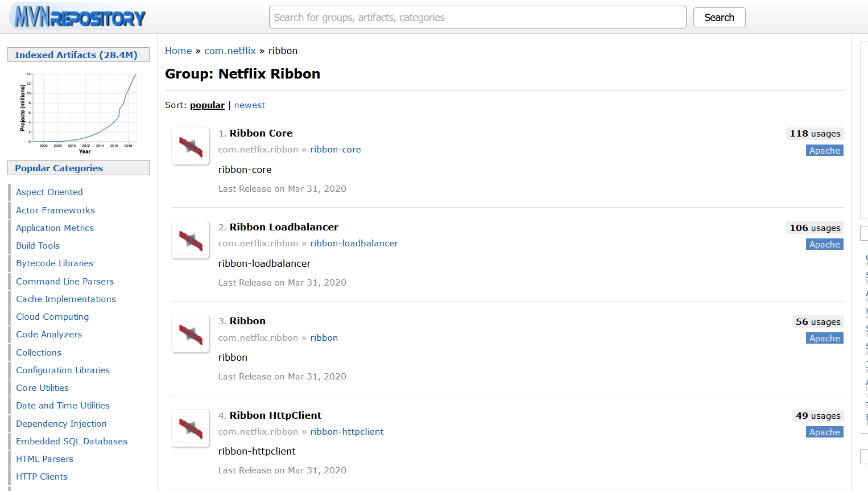Open the Collections category

[39, 353]
